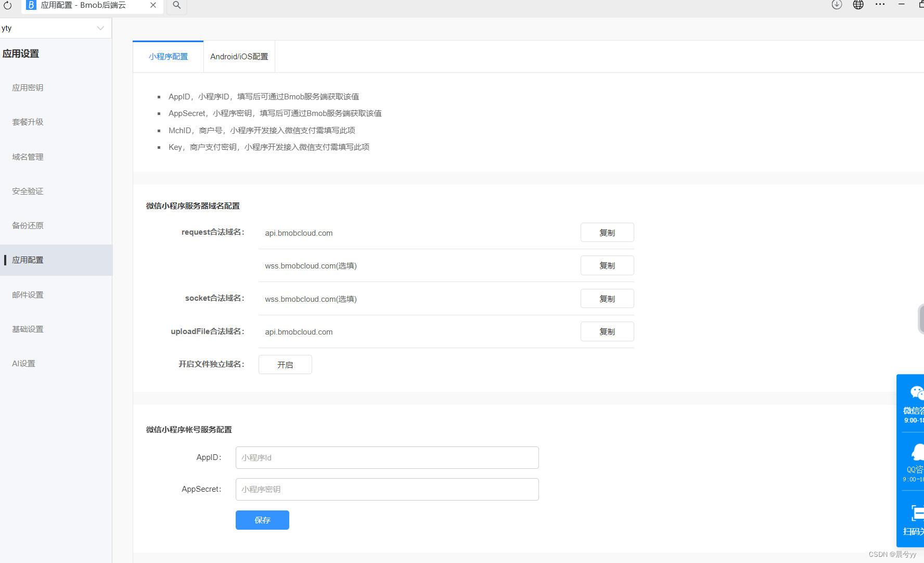Screen dimensions: 924x563
Task: Click the QQ support icon
Action: tap(917, 453)
